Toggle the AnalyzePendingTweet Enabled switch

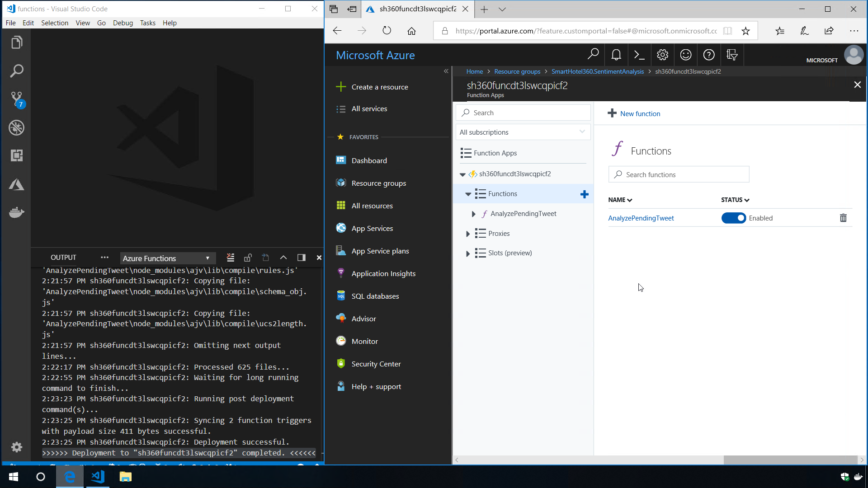coord(733,218)
